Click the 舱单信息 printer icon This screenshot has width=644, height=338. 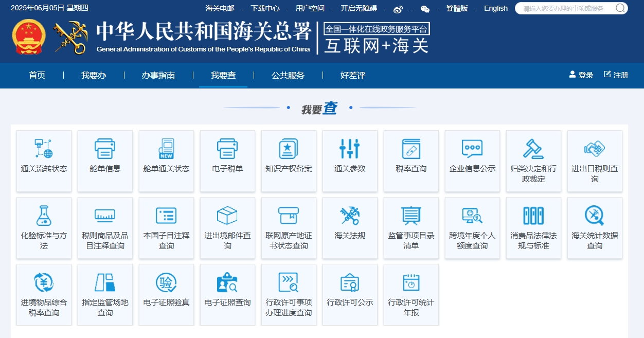105,148
